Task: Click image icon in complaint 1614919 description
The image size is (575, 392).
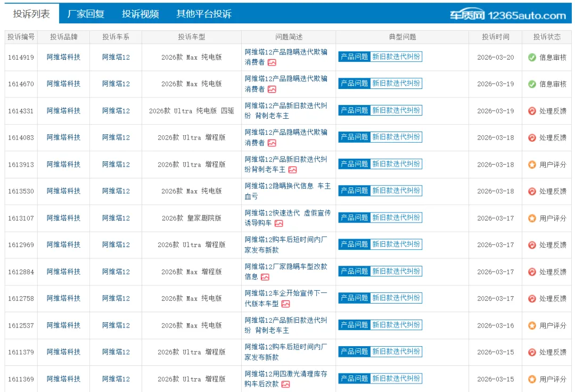Action: pyautogui.click(x=272, y=63)
